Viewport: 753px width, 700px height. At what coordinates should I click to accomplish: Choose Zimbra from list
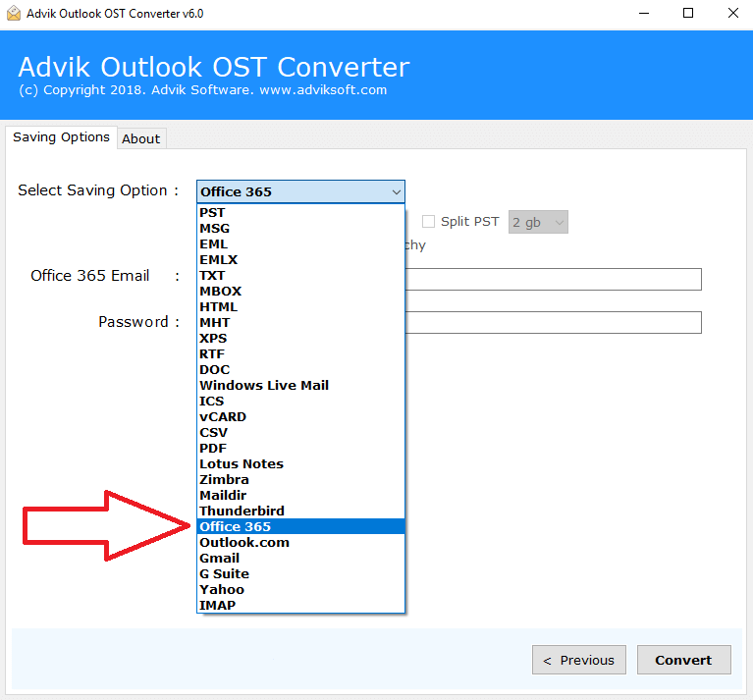300,479
